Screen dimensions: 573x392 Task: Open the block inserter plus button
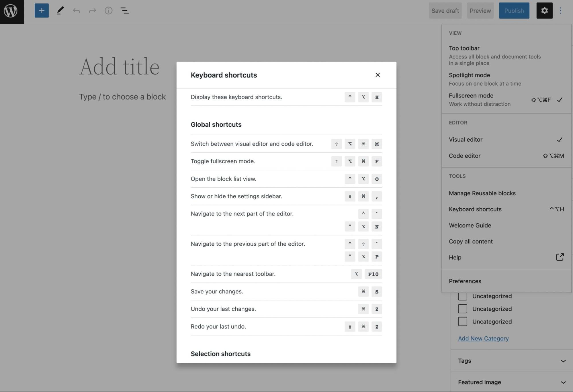tap(42, 11)
